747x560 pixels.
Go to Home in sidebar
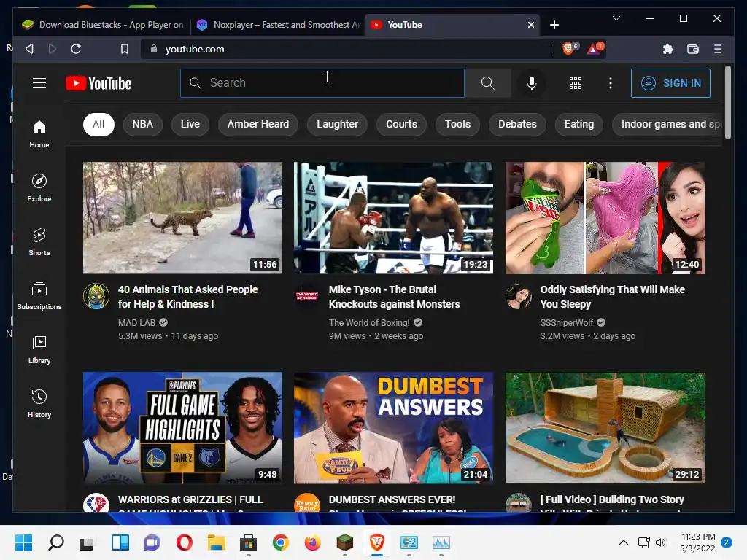pyautogui.click(x=39, y=134)
